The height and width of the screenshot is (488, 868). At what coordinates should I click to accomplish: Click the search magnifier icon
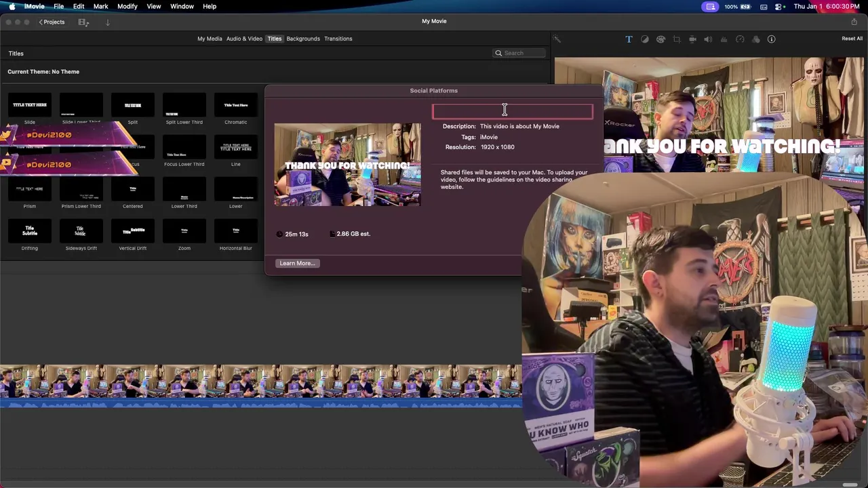pos(498,53)
